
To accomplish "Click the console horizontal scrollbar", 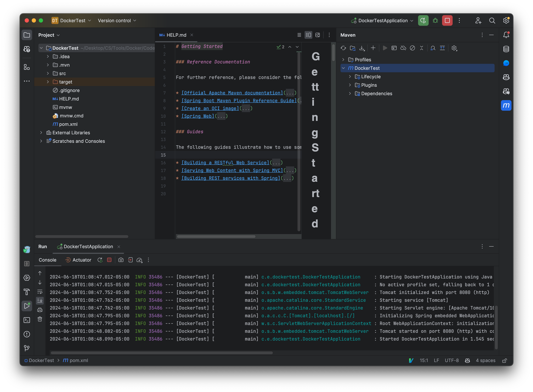I will click(162, 353).
